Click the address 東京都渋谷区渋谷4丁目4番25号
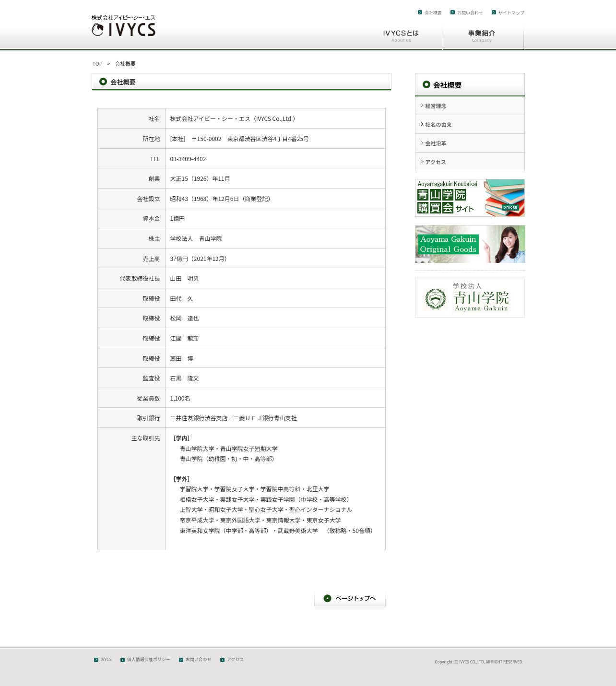This screenshot has width=616, height=686. 268,139
